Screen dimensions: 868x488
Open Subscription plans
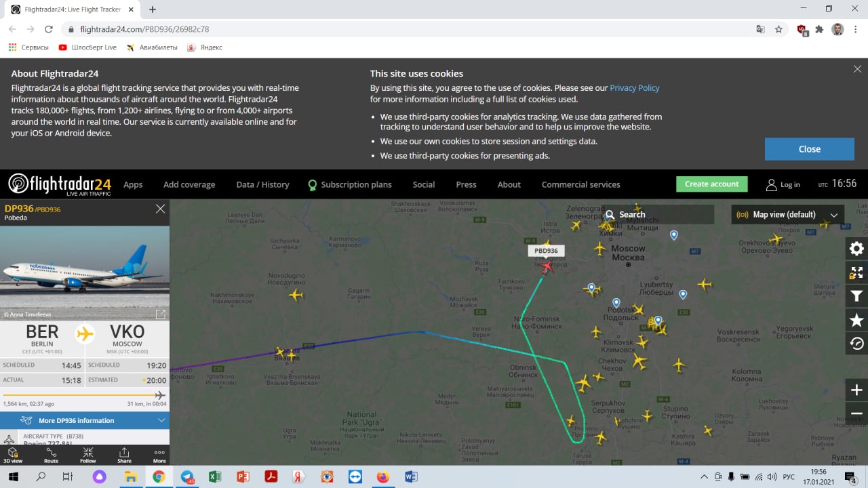350,184
